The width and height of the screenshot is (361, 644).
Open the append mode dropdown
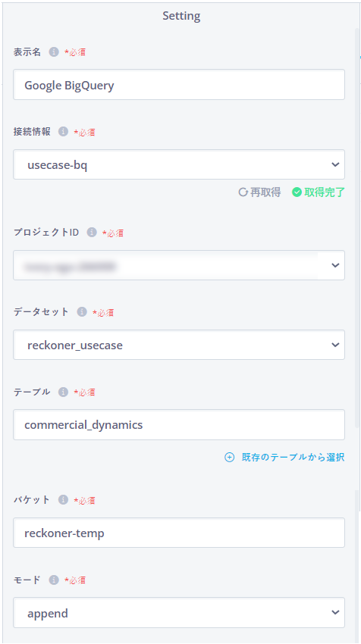[x=179, y=613]
